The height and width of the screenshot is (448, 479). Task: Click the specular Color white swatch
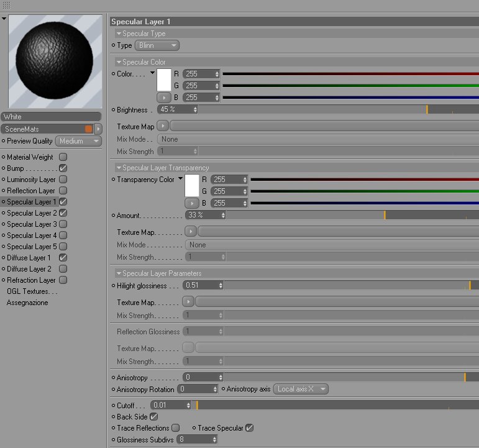164,80
